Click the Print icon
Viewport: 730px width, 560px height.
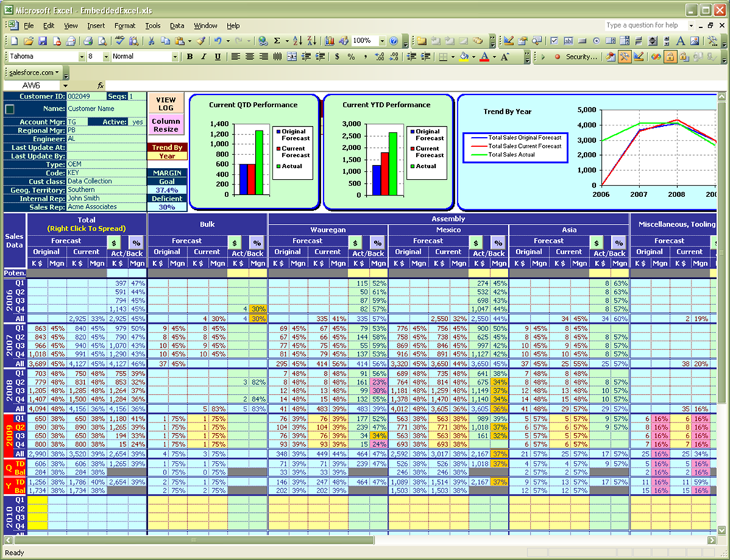(88, 41)
